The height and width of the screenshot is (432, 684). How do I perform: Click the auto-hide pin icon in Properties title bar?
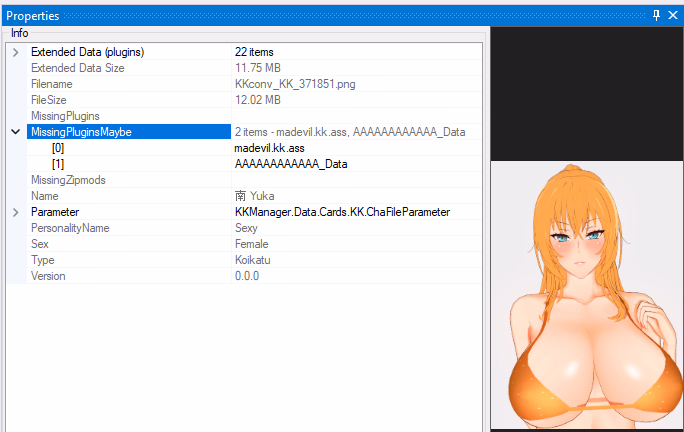(x=657, y=15)
